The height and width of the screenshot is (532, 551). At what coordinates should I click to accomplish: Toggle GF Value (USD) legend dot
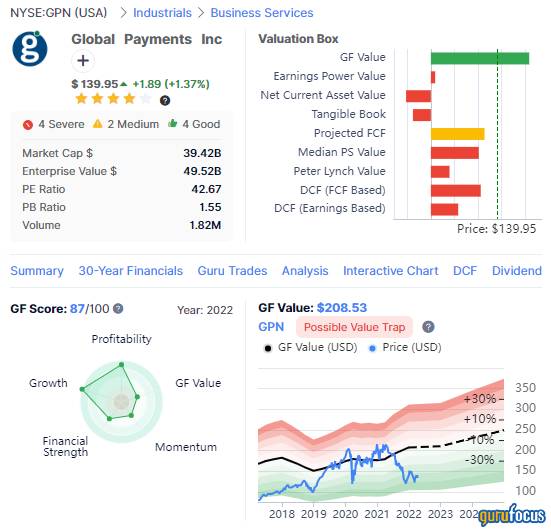(x=268, y=348)
